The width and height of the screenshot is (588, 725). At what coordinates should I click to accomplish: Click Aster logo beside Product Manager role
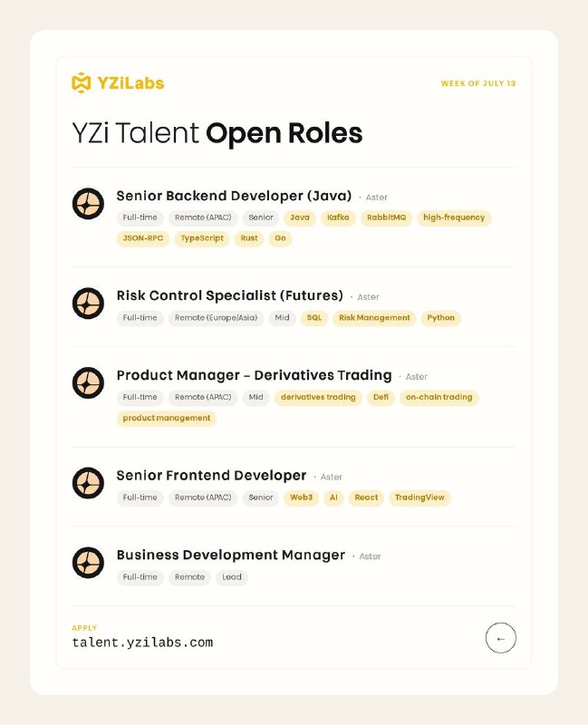click(x=88, y=382)
